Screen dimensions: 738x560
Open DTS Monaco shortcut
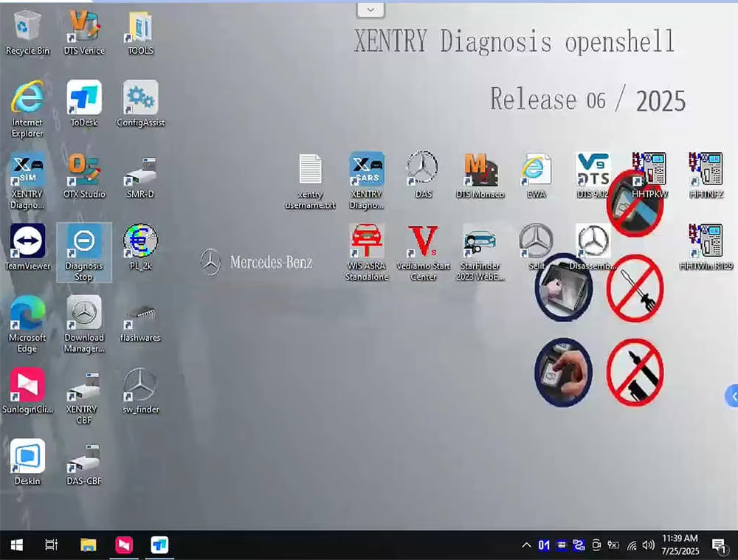pos(480,171)
